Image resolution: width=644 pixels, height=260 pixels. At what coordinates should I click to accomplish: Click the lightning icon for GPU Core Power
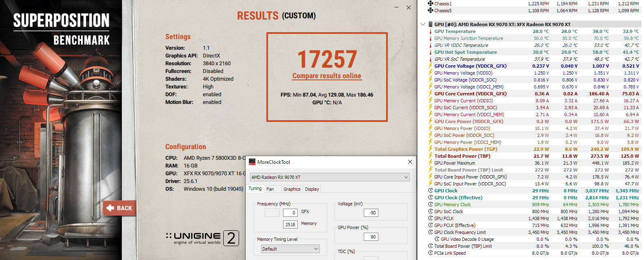pos(431,121)
